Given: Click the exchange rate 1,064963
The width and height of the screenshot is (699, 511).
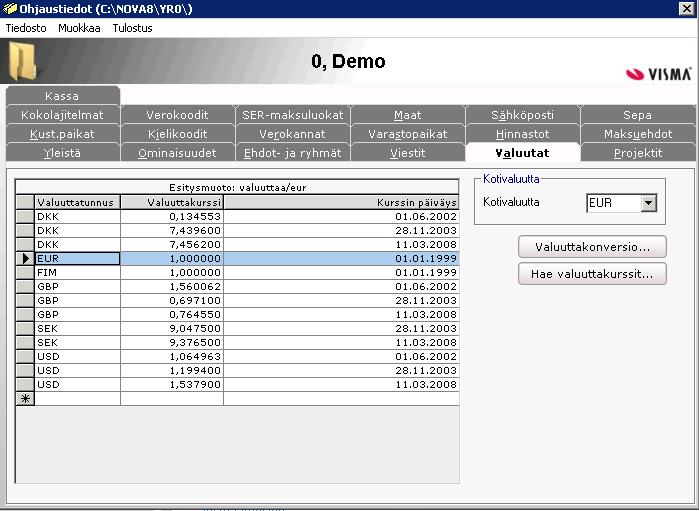Looking at the screenshot, I should click(172, 357).
